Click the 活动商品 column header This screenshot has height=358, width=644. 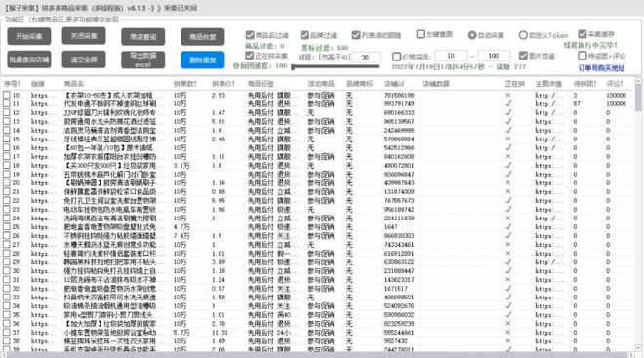click(321, 84)
